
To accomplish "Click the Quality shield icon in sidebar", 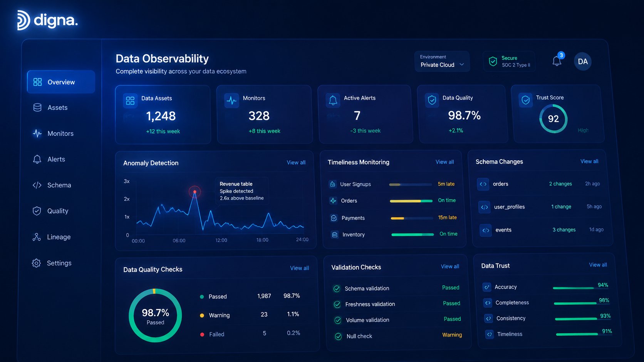I will (37, 211).
